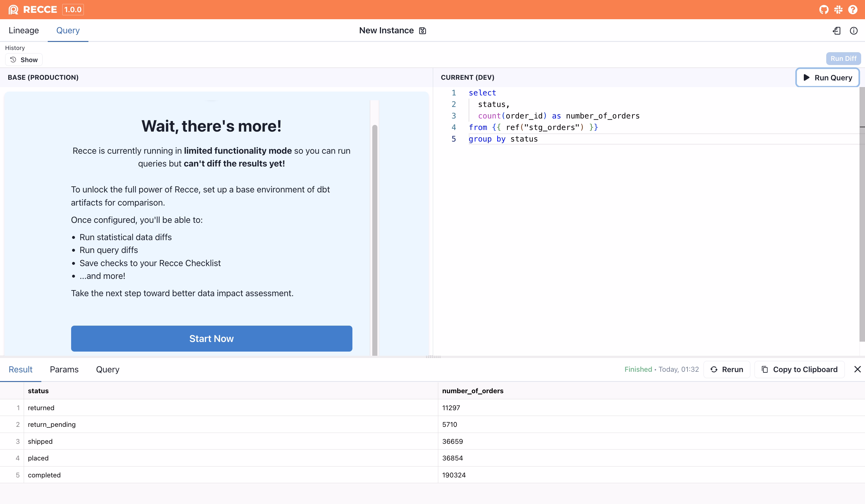
Task: Show query history
Action: pyautogui.click(x=24, y=60)
